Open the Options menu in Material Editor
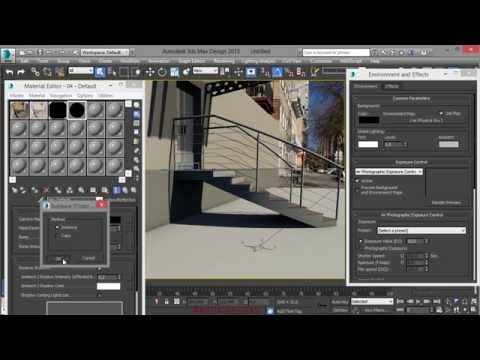 coord(85,96)
